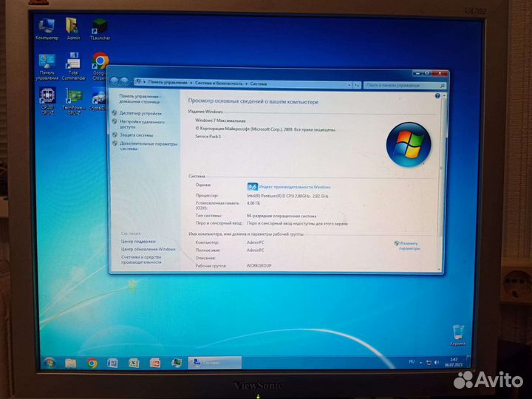Select Система и безопасность in the breadcrumb
The width and height of the screenshot is (532, 399).
pyautogui.click(x=219, y=83)
